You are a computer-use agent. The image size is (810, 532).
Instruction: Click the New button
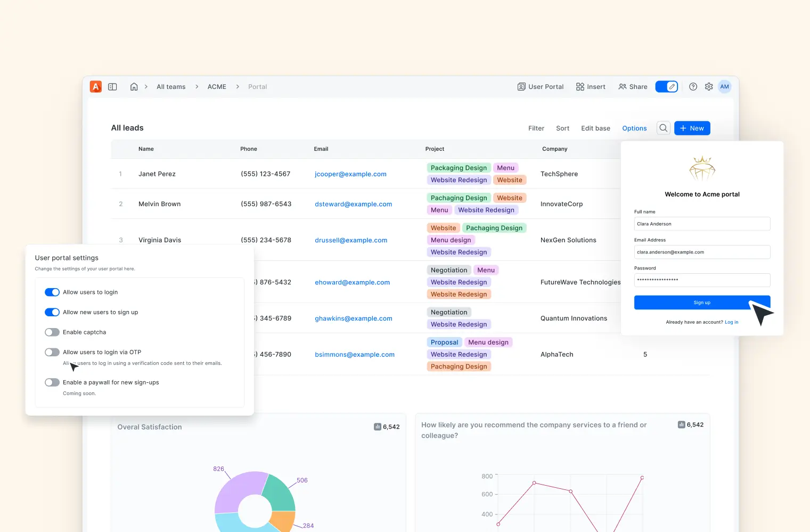pos(692,128)
